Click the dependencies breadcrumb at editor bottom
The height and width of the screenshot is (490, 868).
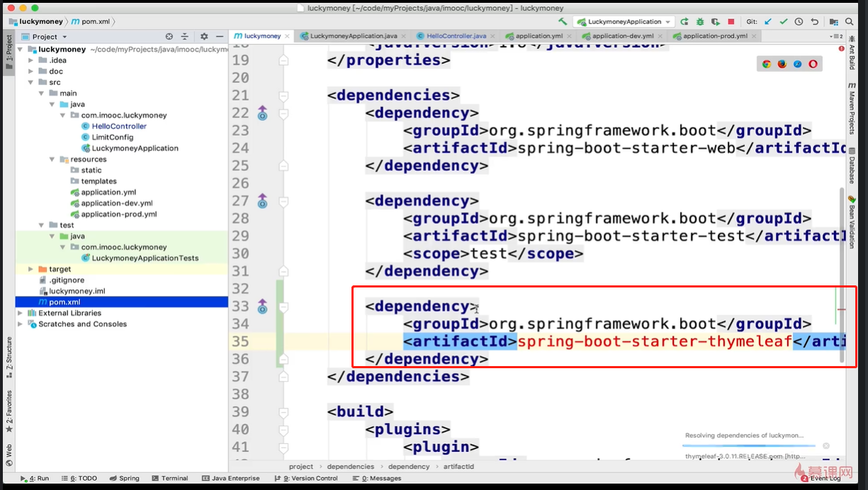pyautogui.click(x=350, y=467)
